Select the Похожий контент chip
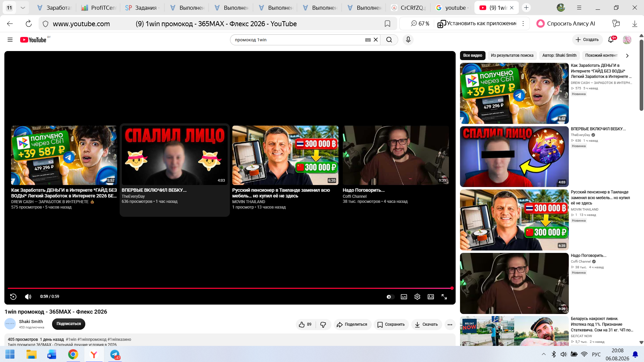Image resolution: width=644 pixels, height=362 pixels. click(x=601, y=55)
